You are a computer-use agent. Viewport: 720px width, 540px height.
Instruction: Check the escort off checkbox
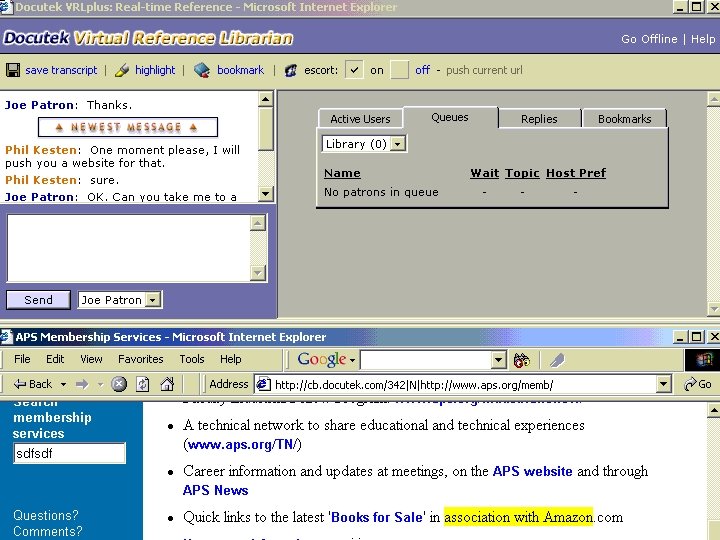point(399,70)
